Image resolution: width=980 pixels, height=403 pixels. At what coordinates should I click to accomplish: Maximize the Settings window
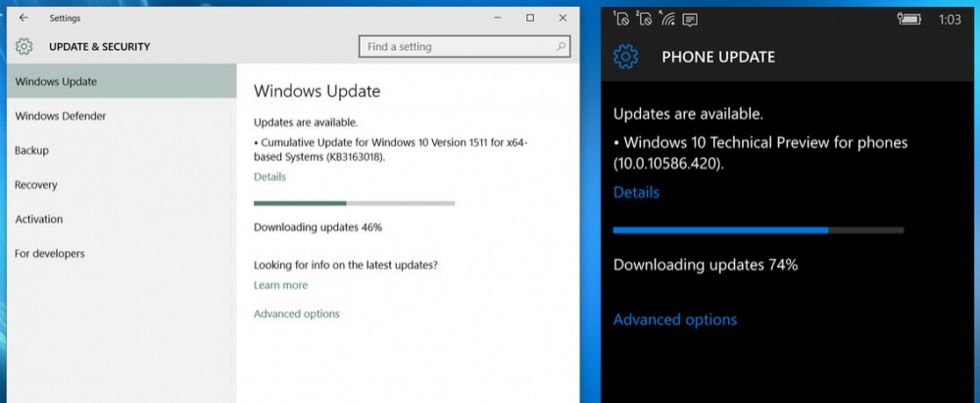coord(530,19)
